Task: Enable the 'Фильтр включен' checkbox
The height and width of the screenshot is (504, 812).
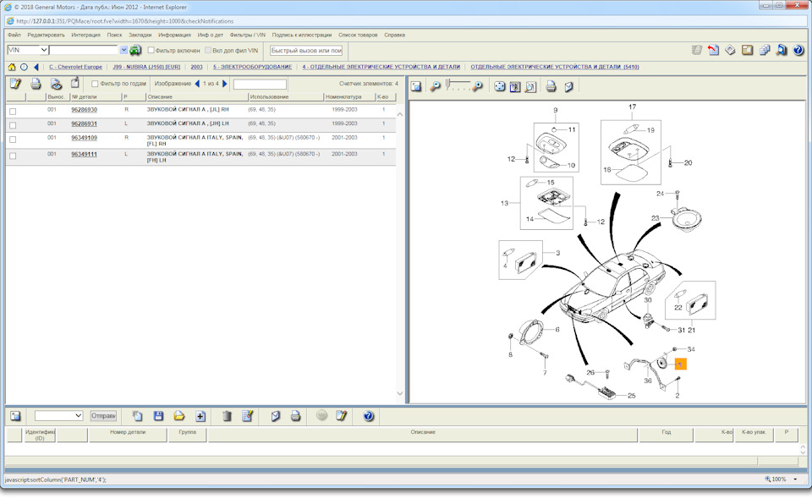Action: click(x=151, y=50)
